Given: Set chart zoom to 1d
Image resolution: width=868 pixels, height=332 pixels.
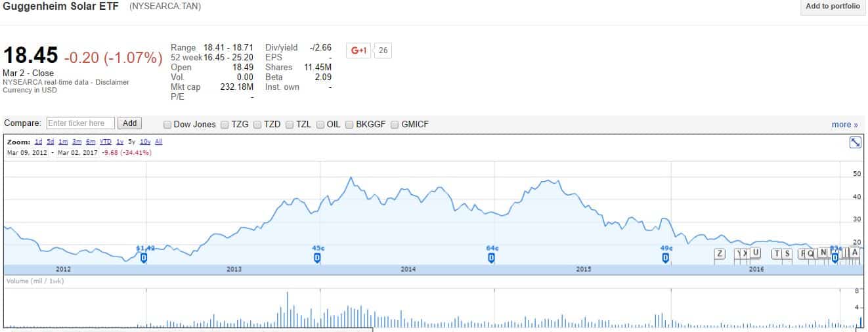Looking at the screenshot, I should click(x=39, y=142).
